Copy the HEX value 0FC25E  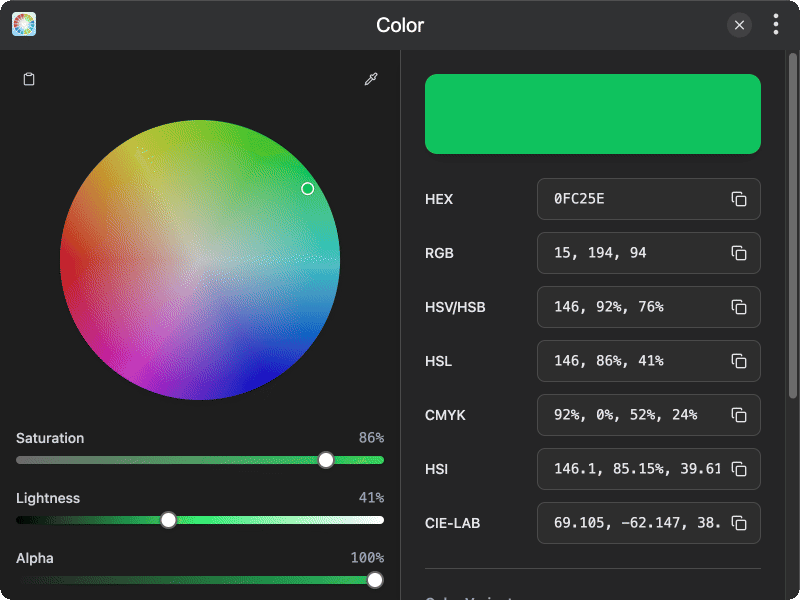click(739, 199)
